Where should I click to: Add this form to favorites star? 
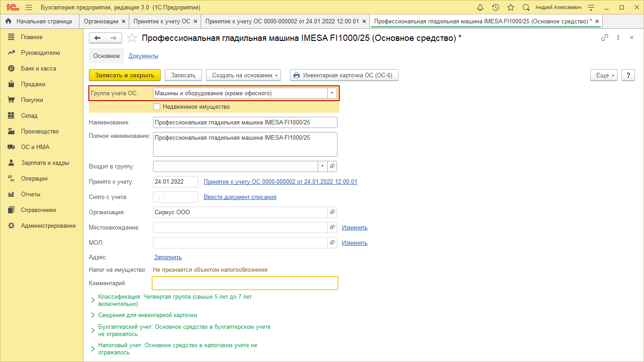pyautogui.click(x=132, y=38)
